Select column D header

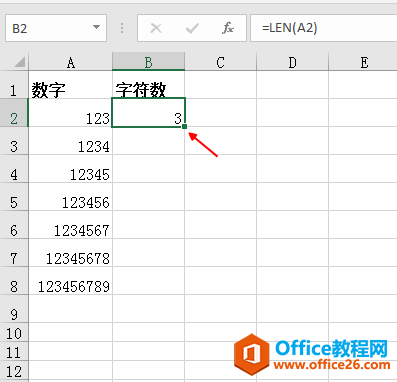point(292,62)
